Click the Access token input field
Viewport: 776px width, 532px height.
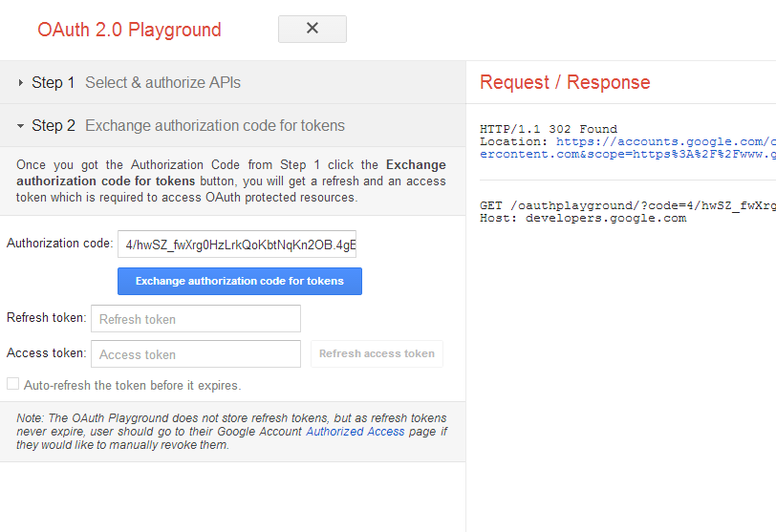(x=196, y=354)
